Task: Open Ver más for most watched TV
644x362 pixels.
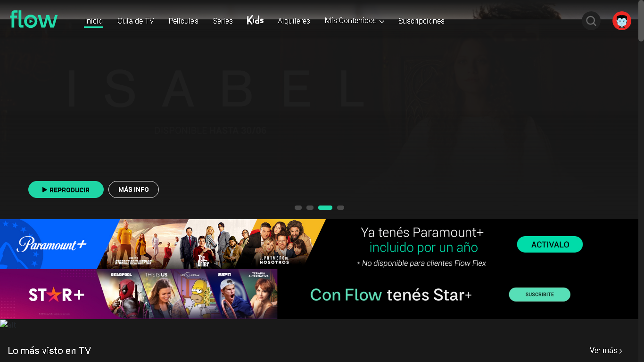Action: click(x=606, y=351)
